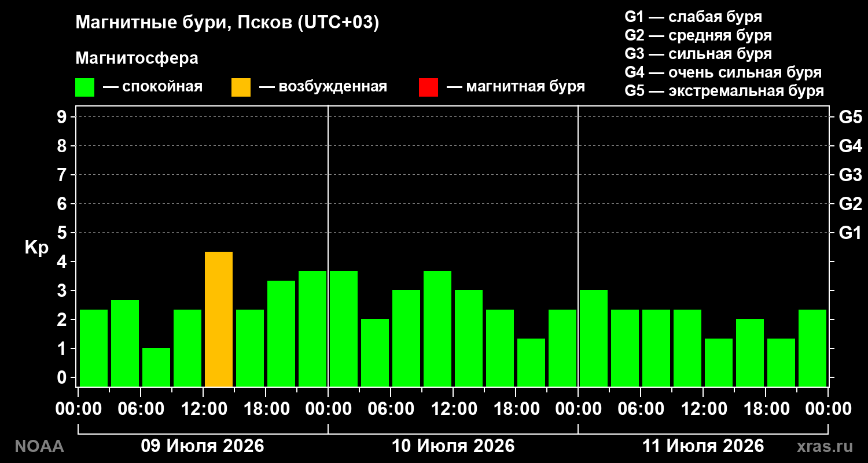Click the 12:00 time label of 10 Июля

coord(453,409)
